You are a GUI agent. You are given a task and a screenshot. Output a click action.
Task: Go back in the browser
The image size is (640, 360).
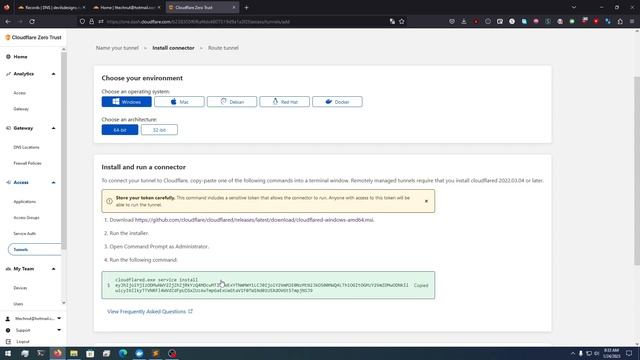[x=8, y=22]
